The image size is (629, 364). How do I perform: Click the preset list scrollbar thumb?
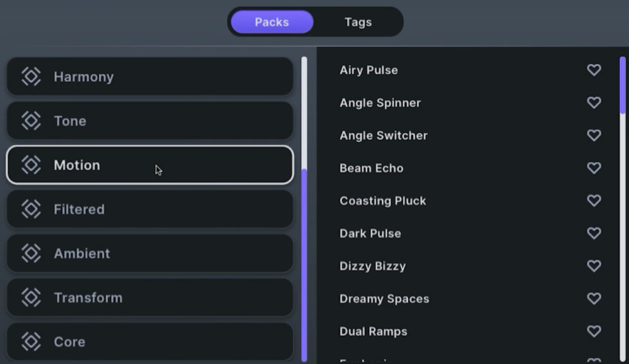click(623, 85)
